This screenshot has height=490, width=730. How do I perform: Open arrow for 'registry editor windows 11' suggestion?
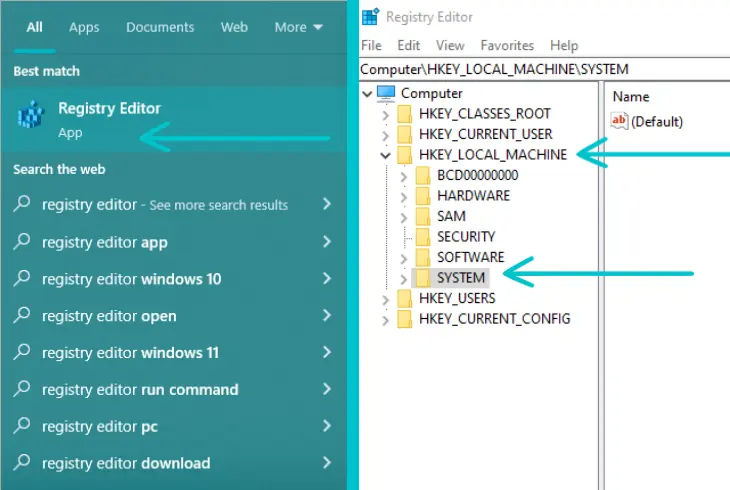click(x=327, y=352)
